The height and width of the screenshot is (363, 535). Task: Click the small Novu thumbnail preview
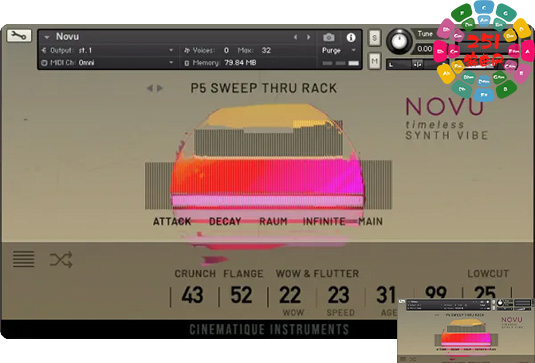[466, 331]
